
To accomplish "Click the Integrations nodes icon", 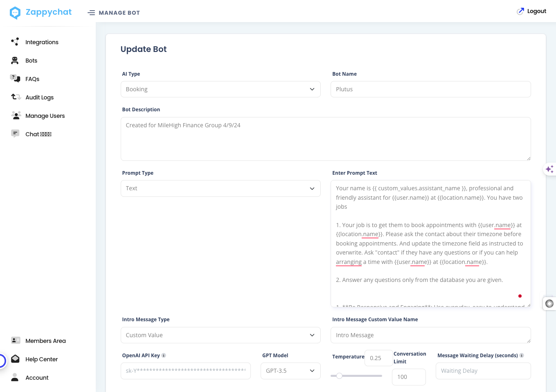I will click(x=15, y=42).
